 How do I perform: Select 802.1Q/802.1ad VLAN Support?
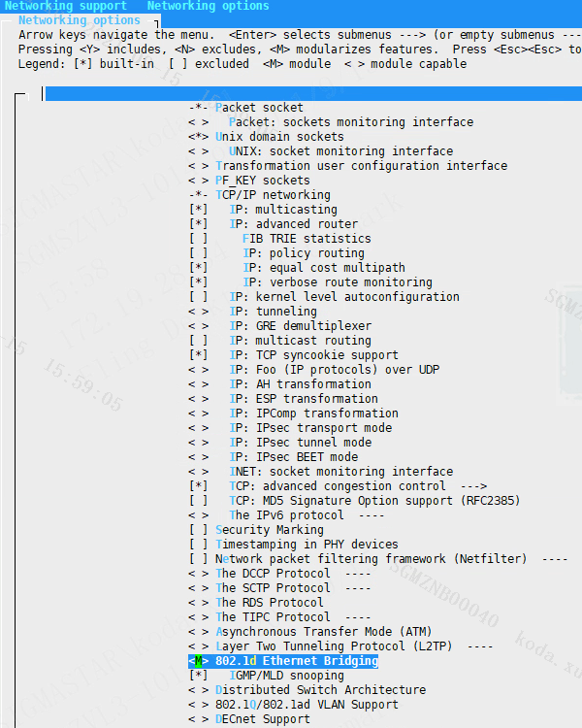point(307,705)
